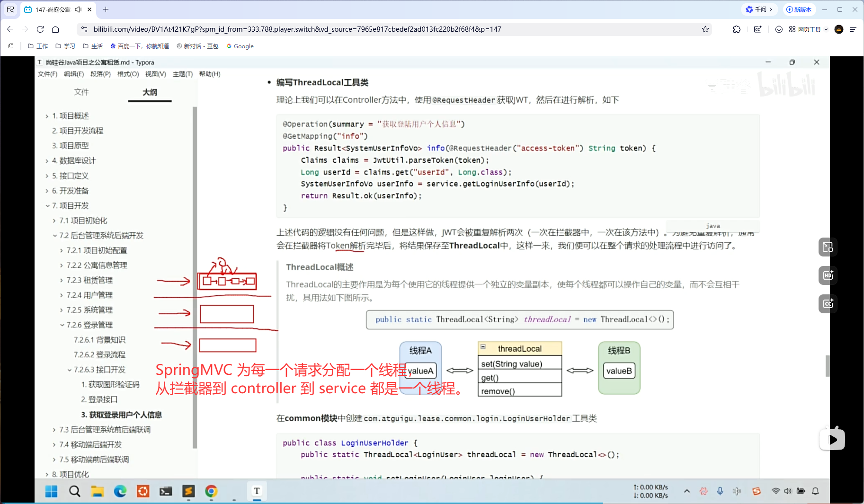
Task: Open File Explorer from the taskbar
Action: coord(97,491)
